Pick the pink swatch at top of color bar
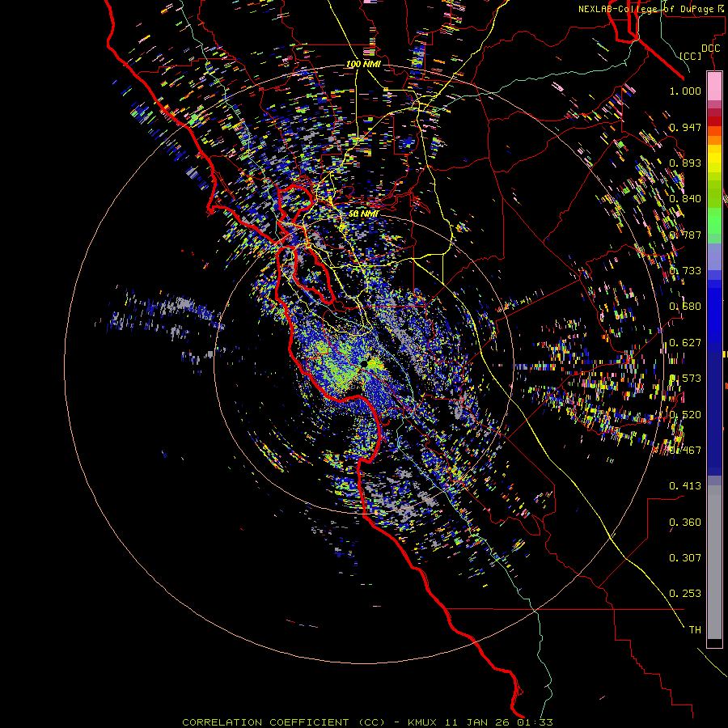This screenshot has height=728, width=728. (714, 86)
